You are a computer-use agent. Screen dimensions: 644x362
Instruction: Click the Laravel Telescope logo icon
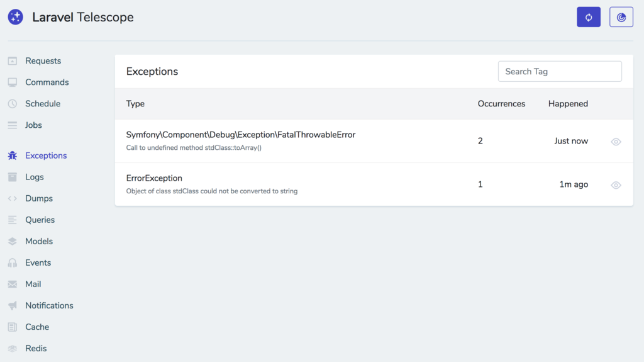[x=16, y=17]
